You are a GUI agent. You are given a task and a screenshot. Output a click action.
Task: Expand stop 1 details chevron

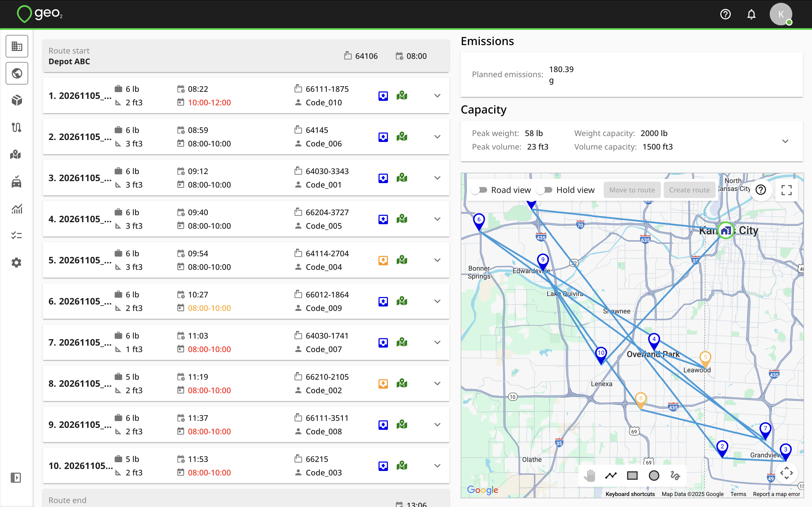point(437,95)
